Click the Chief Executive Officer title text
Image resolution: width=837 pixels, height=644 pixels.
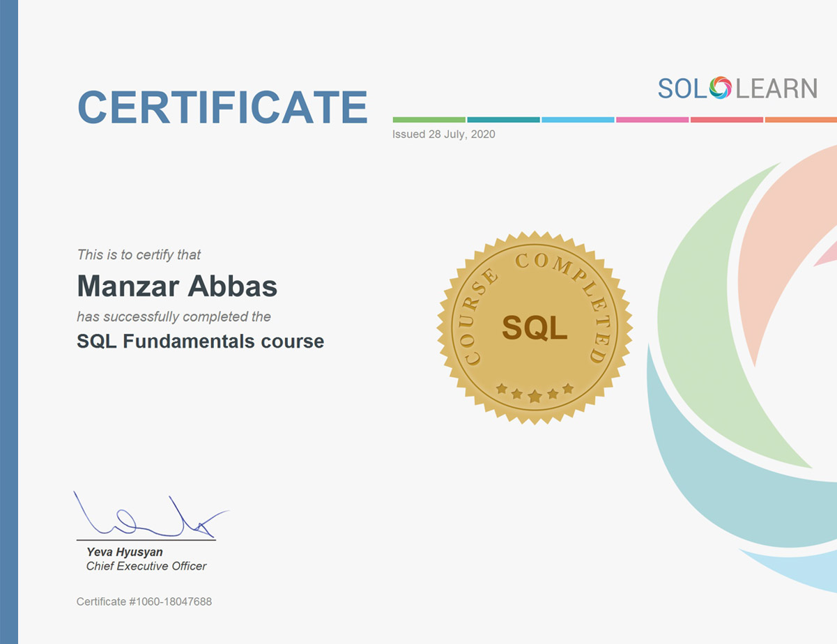click(x=146, y=566)
